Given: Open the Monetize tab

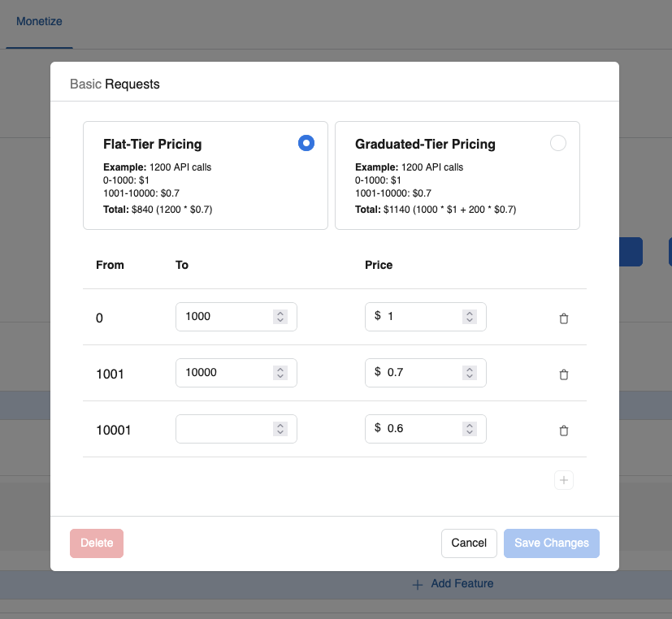Looking at the screenshot, I should [39, 21].
